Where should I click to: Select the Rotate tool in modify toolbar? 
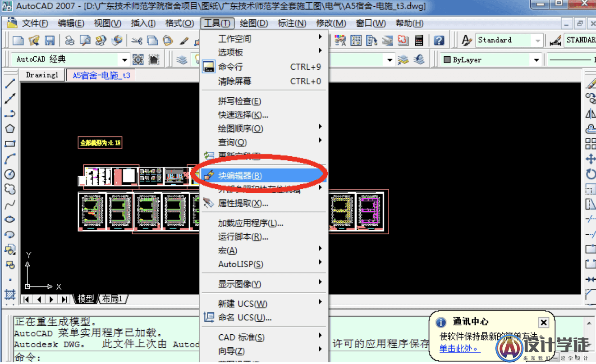click(x=590, y=174)
